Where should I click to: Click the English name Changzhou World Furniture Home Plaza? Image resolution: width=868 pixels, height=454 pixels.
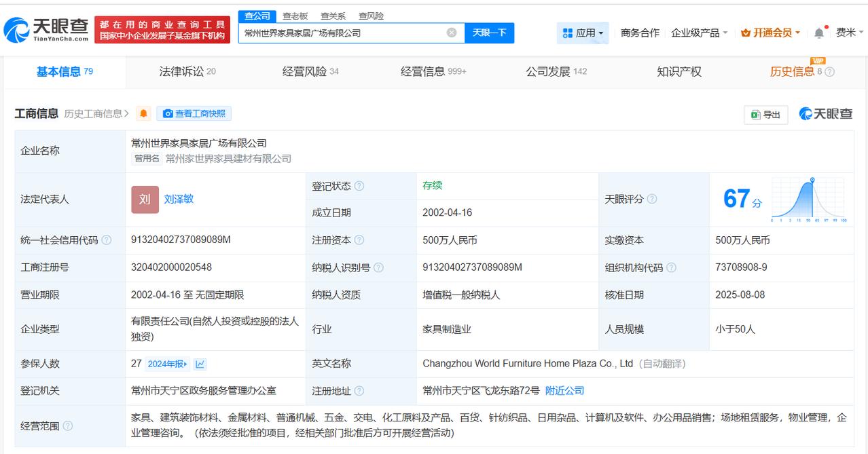(528, 364)
